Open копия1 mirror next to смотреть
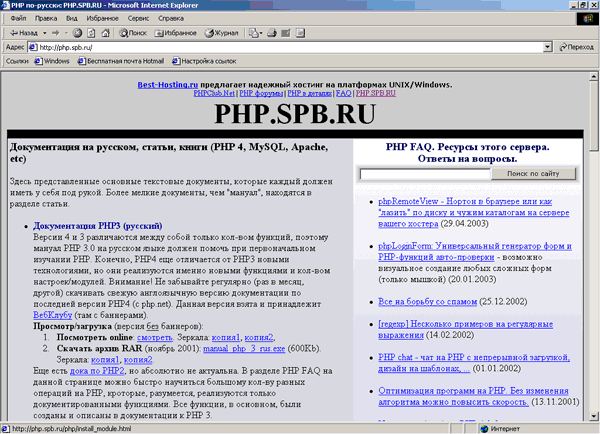Image resolution: width=600 pixels, height=434 pixels. (x=226, y=338)
